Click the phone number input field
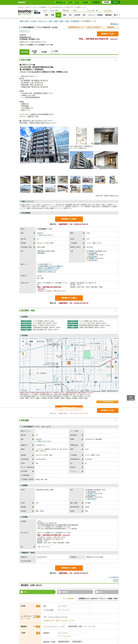 click(x=55, y=627)
